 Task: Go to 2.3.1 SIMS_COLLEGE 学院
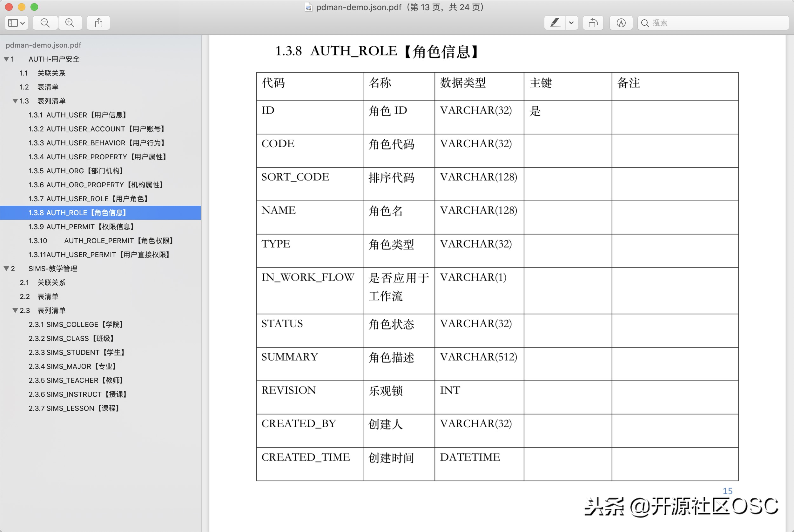77,324
